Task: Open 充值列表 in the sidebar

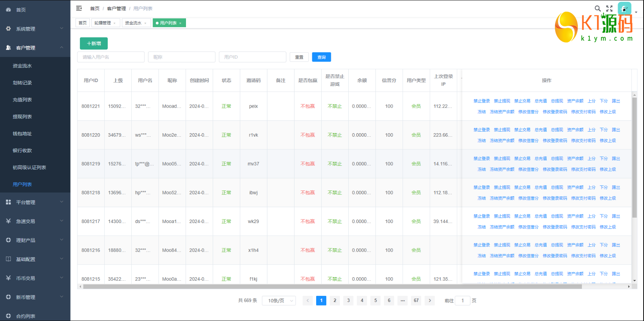Action: tap(22, 100)
